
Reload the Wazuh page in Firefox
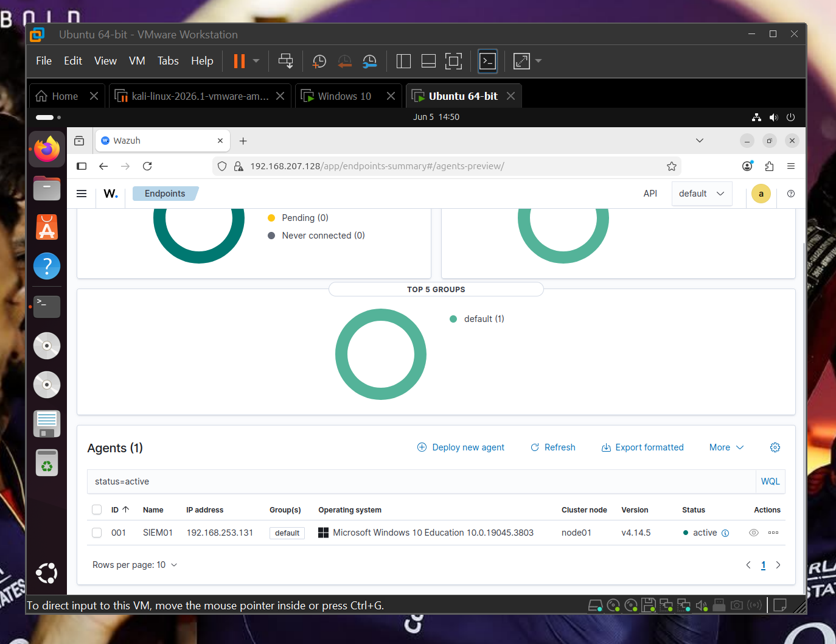click(147, 166)
